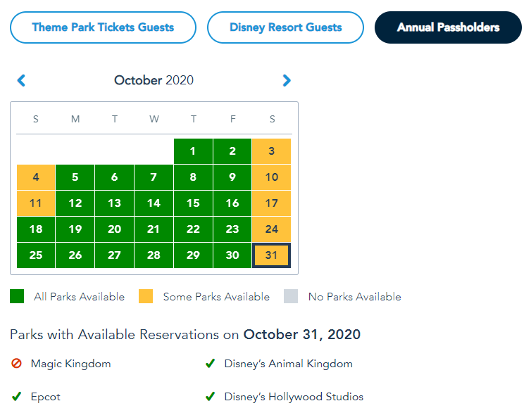Switch to Disney Resort Guests tab

[x=285, y=27]
